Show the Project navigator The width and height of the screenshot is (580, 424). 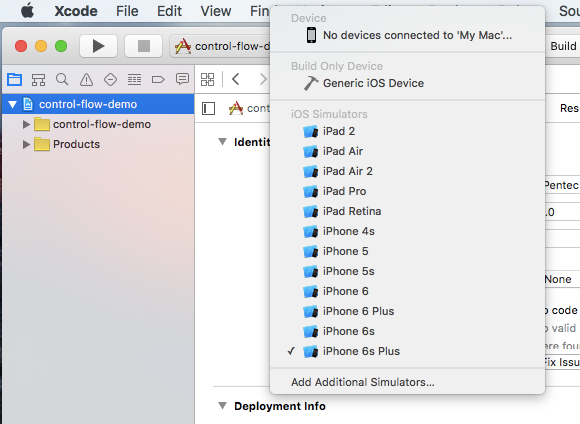[14, 79]
